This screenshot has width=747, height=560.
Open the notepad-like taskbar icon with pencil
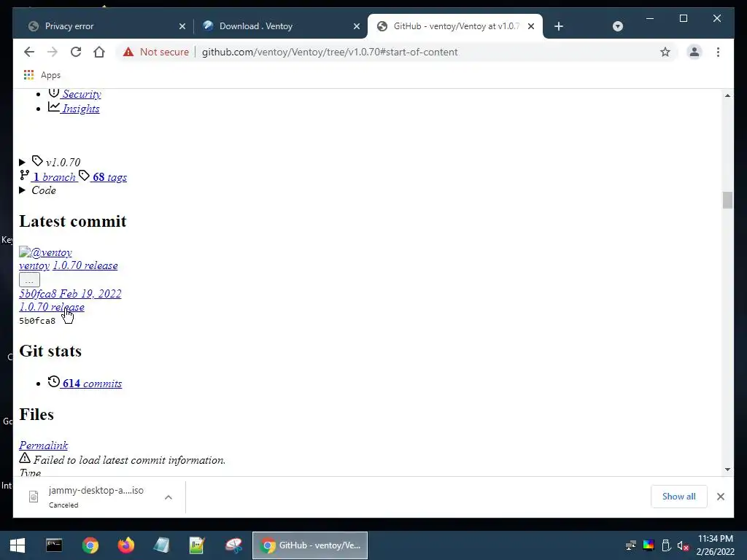point(197,545)
